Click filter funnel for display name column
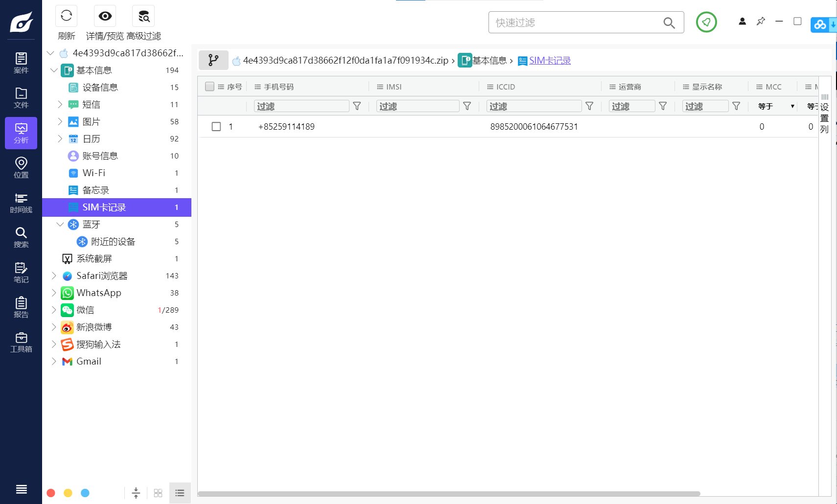The width and height of the screenshot is (837, 504). pyautogui.click(x=736, y=106)
